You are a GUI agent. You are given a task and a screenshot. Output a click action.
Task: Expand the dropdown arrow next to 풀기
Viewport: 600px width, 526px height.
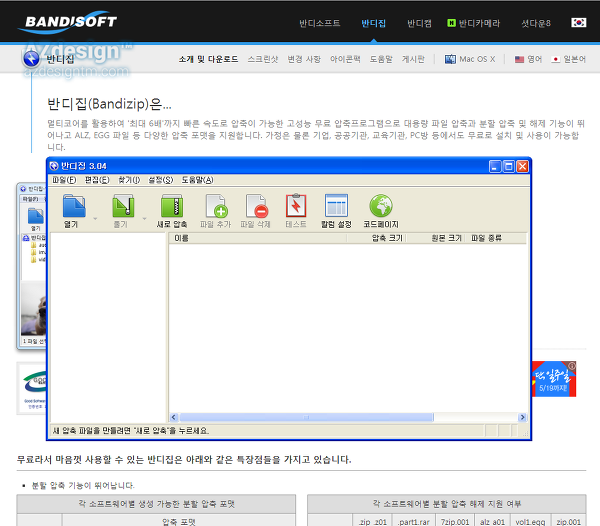144,218
